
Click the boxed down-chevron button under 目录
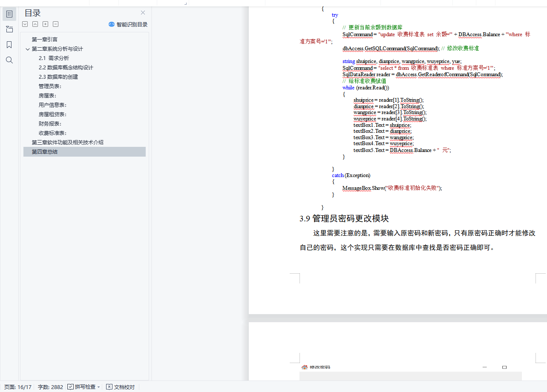coord(25,24)
